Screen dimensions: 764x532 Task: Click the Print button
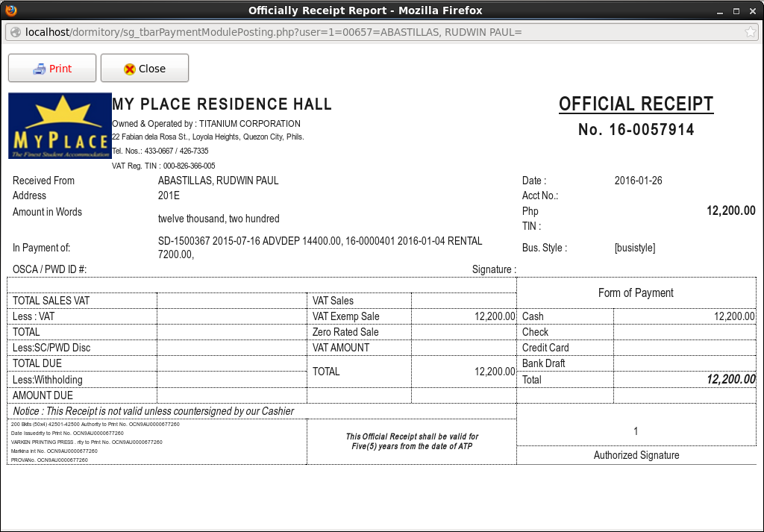pos(52,69)
